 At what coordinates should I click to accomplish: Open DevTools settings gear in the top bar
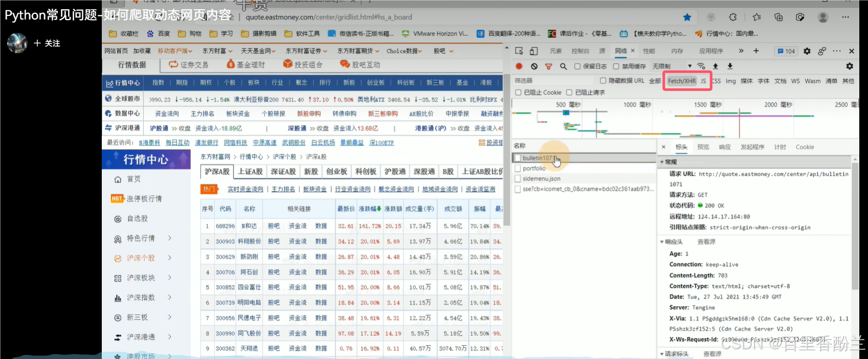(x=807, y=51)
